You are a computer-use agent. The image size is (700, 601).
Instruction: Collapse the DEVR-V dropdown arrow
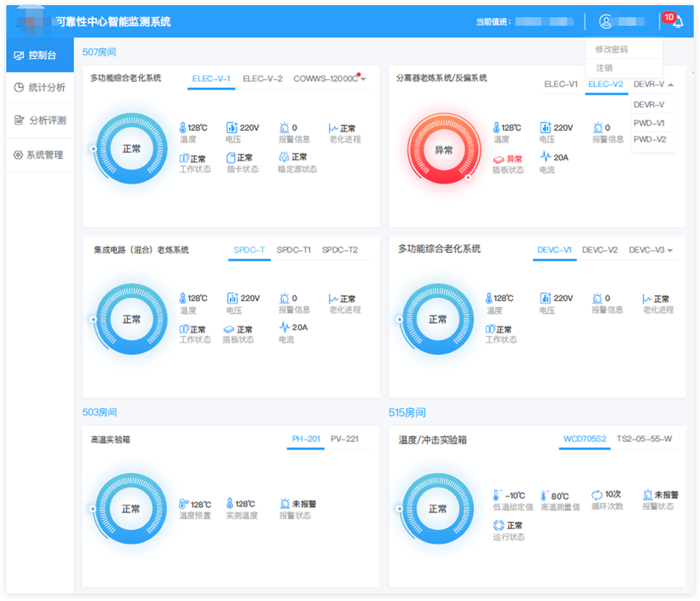(x=671, y=85)
